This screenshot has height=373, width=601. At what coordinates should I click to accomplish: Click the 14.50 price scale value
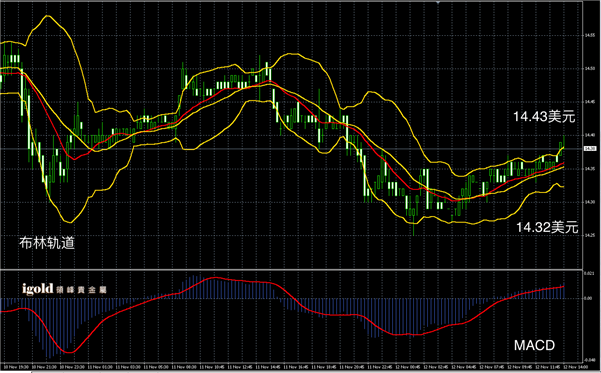tap(590, 69)
